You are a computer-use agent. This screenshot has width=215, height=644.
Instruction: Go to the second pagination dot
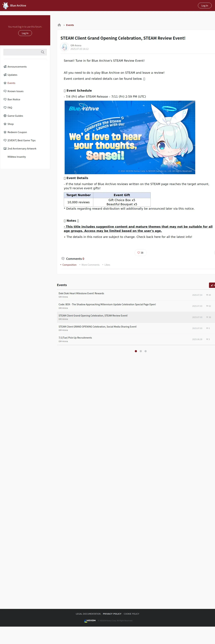tap(141, 351)
